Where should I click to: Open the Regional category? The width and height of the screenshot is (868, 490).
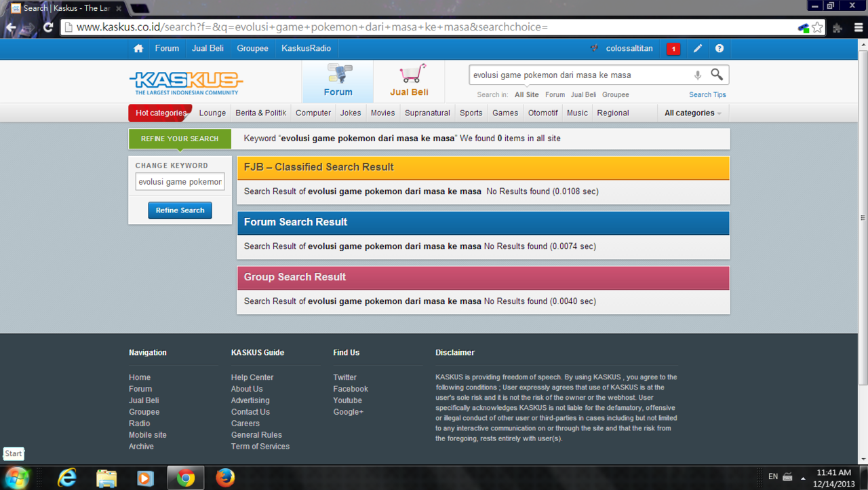pyautogui.click(x=613, y=113)
